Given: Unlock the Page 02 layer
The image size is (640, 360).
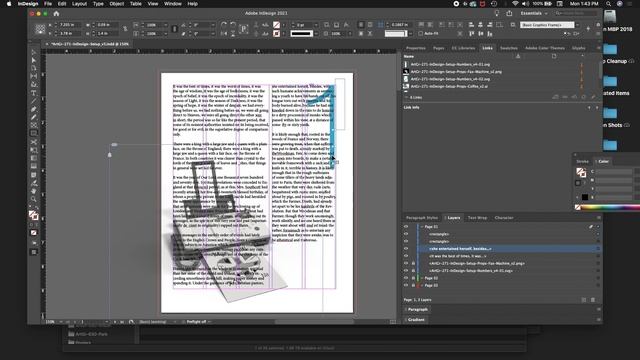Looking at the screenshot, I should tap(413, 278).
